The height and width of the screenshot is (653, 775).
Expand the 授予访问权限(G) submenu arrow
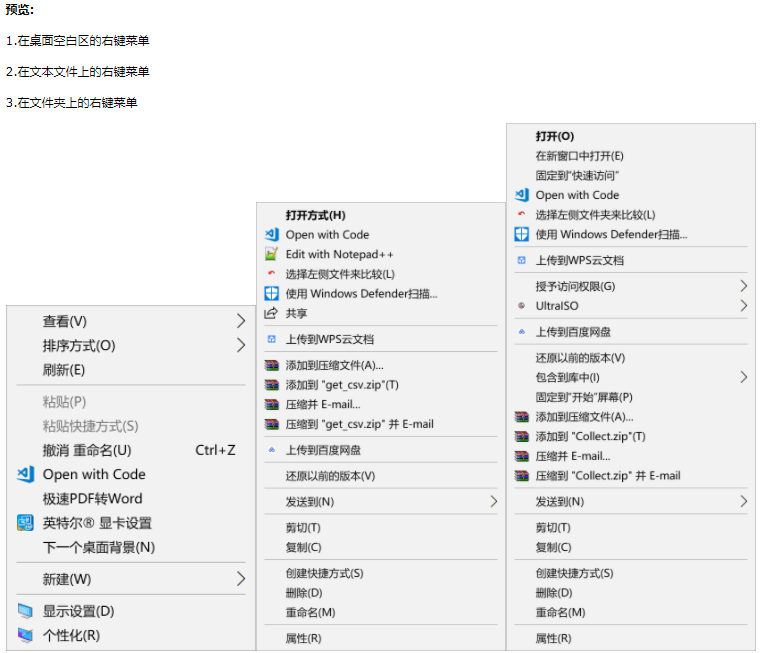(x=743, y=286)
